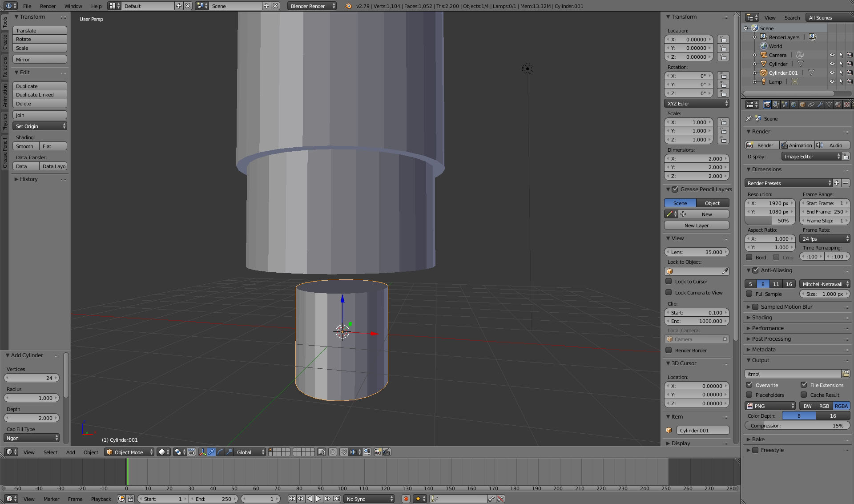Open the Render properties tab camera icon
This screenshot has height=504, width=854.
click(767, 105)
